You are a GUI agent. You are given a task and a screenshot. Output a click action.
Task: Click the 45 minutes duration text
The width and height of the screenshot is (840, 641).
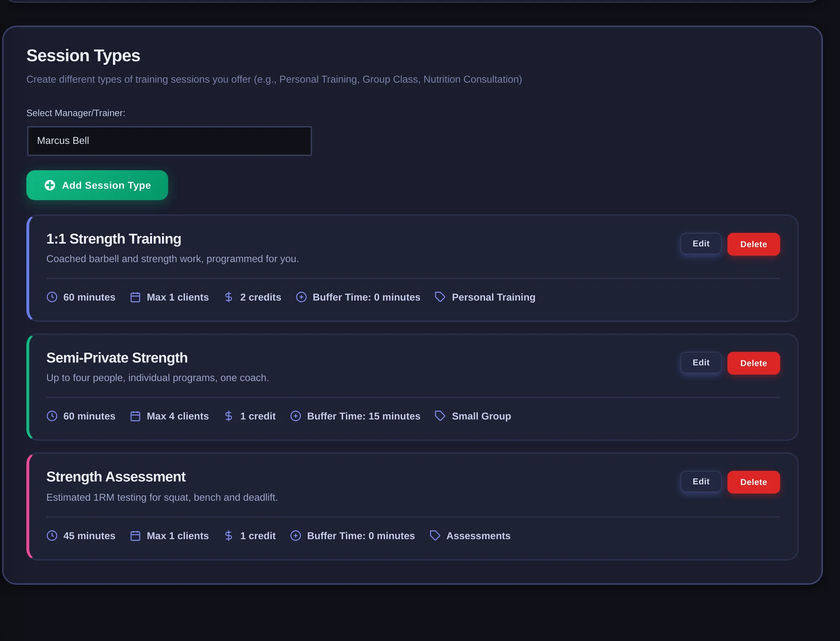coord(89,536)
